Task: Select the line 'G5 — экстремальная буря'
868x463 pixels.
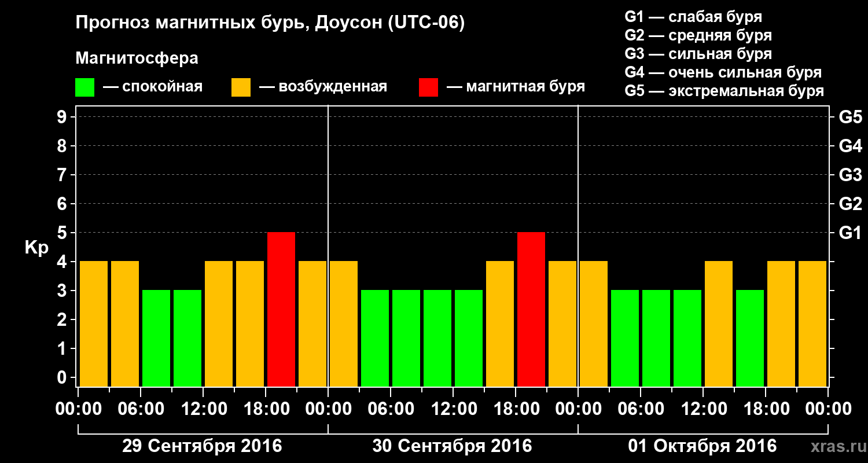Action: 724,91
